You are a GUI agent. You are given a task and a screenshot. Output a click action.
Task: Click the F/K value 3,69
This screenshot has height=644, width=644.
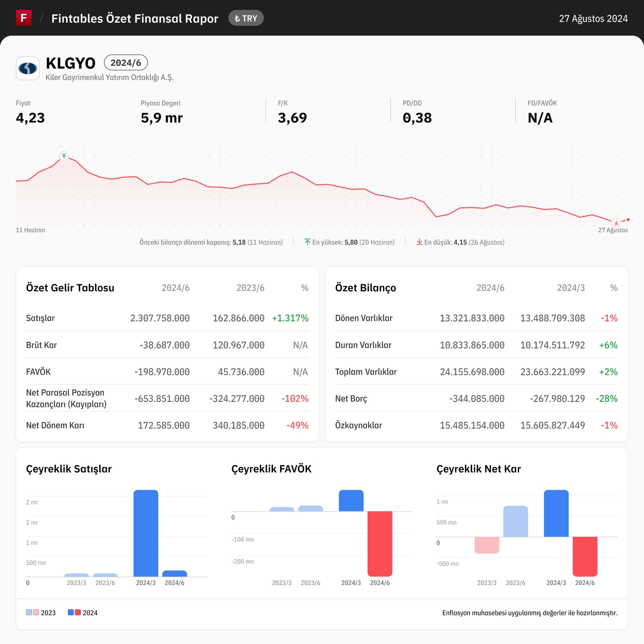point(292,118)
